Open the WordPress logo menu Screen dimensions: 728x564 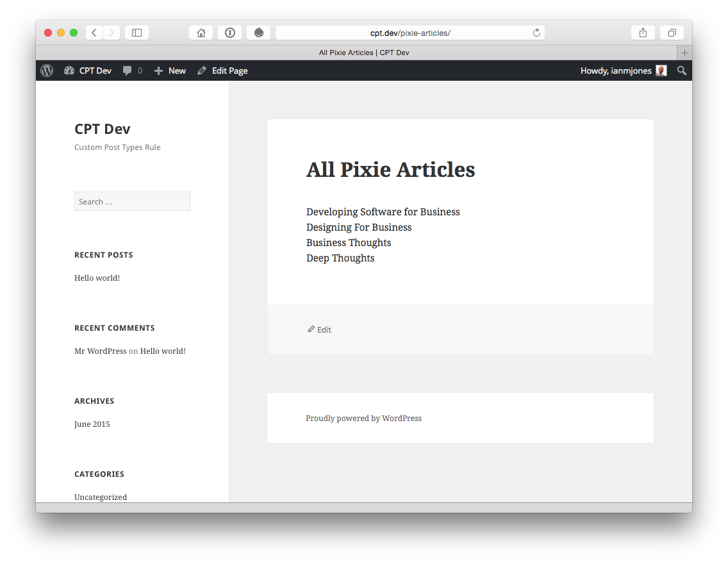click(47, 70)
